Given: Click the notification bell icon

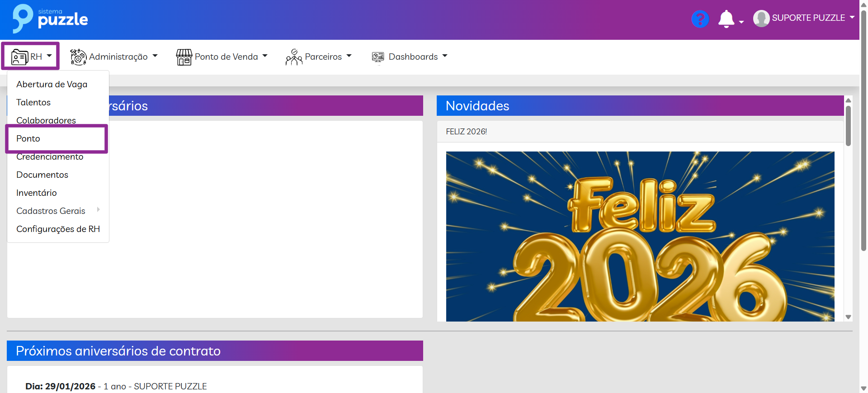Looking at the screenshot, I should point(726,19).
